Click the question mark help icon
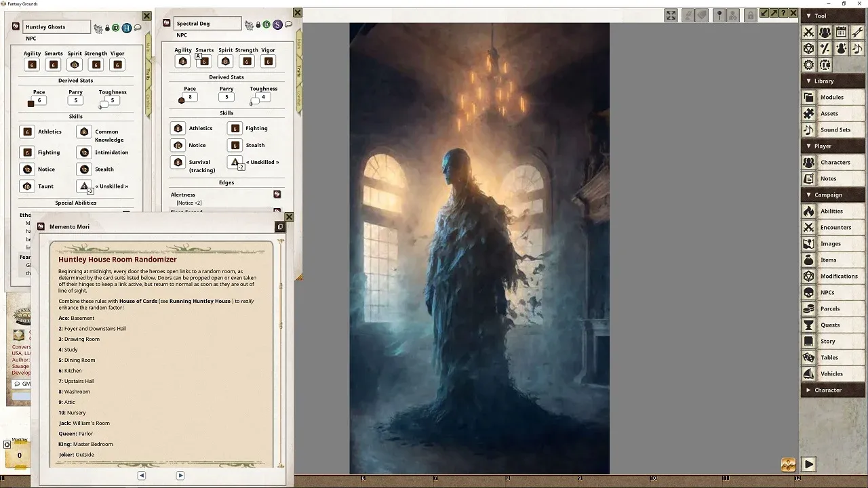Viewport: 868px width, 488px height. coord(783,14)
